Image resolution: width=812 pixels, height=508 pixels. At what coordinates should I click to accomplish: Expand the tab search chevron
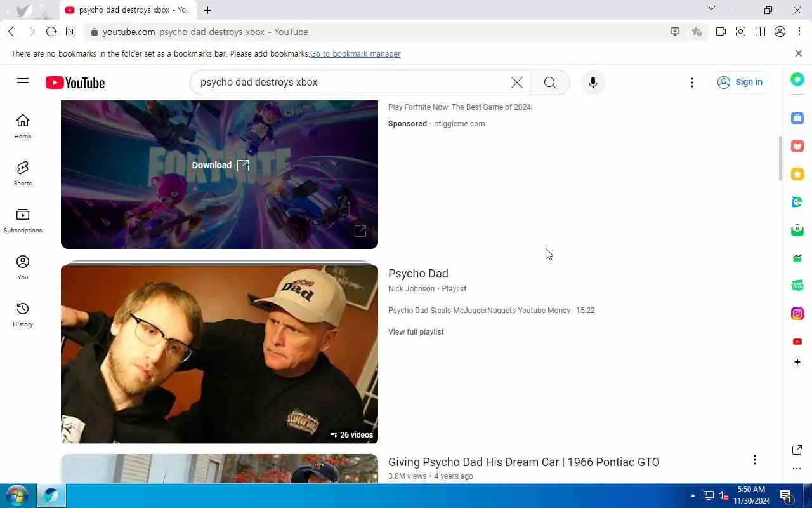coord(711,8)
